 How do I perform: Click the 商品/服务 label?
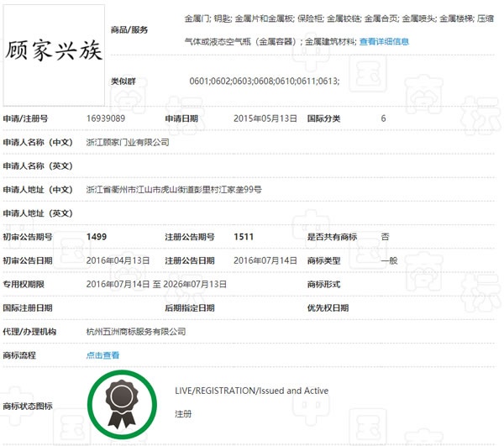tap(129, 30)
